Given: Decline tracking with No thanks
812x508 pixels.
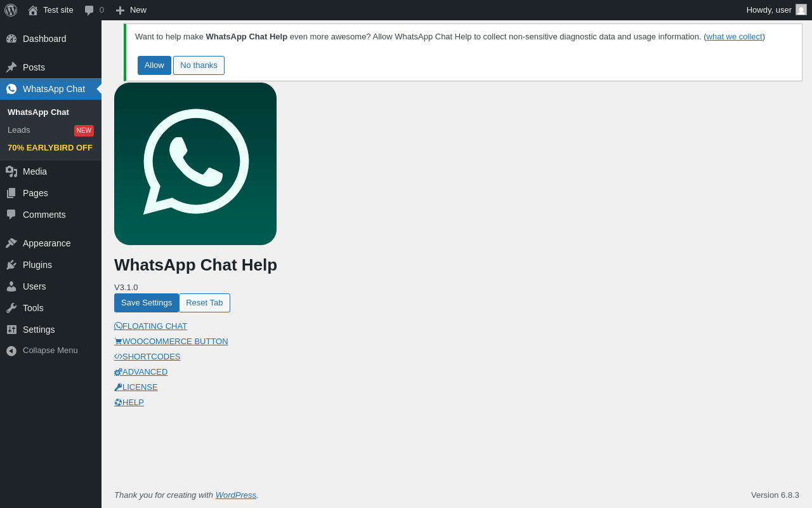Looking at the screenshot, I should point(199,65).
